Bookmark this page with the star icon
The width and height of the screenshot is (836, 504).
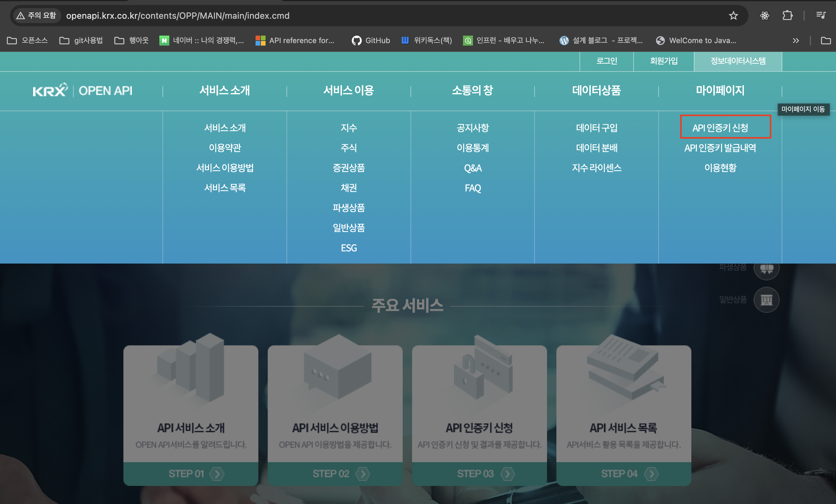tap(733, 16)
